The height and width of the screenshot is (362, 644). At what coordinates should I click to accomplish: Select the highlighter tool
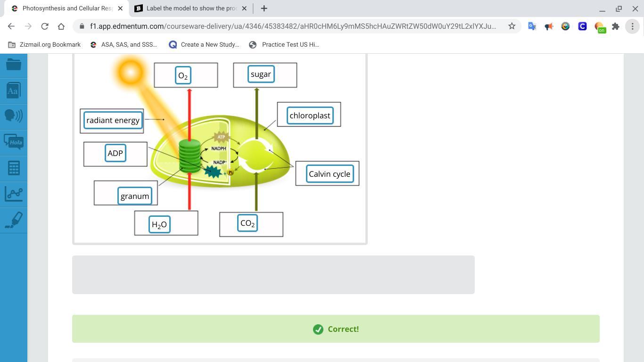14,220
